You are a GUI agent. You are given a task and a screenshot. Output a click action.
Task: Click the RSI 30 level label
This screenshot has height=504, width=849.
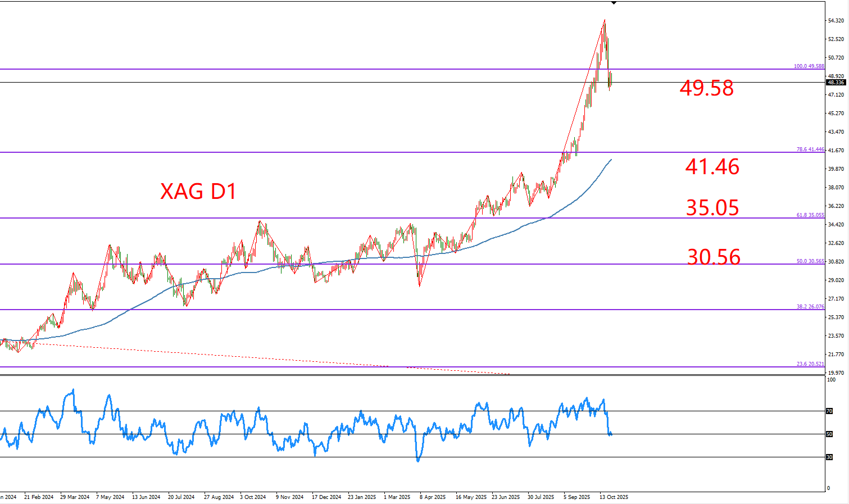(829, 457)
